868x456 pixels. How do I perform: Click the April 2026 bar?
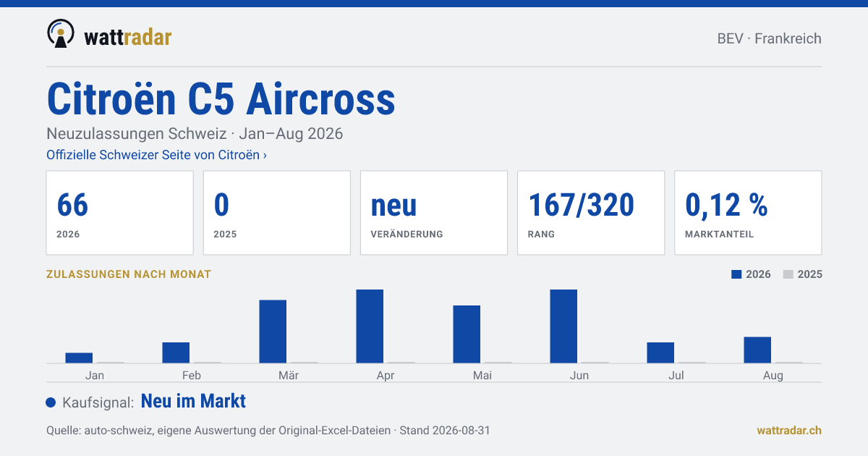tap(370, 326)
